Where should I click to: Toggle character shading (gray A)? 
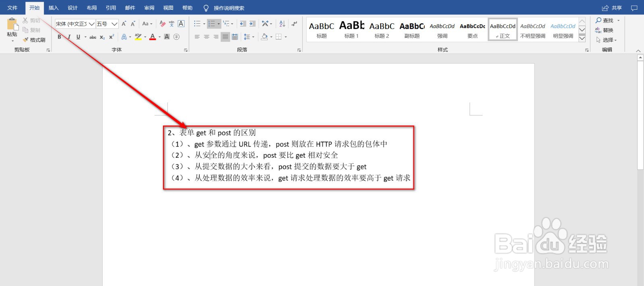(x=167, y=37)
